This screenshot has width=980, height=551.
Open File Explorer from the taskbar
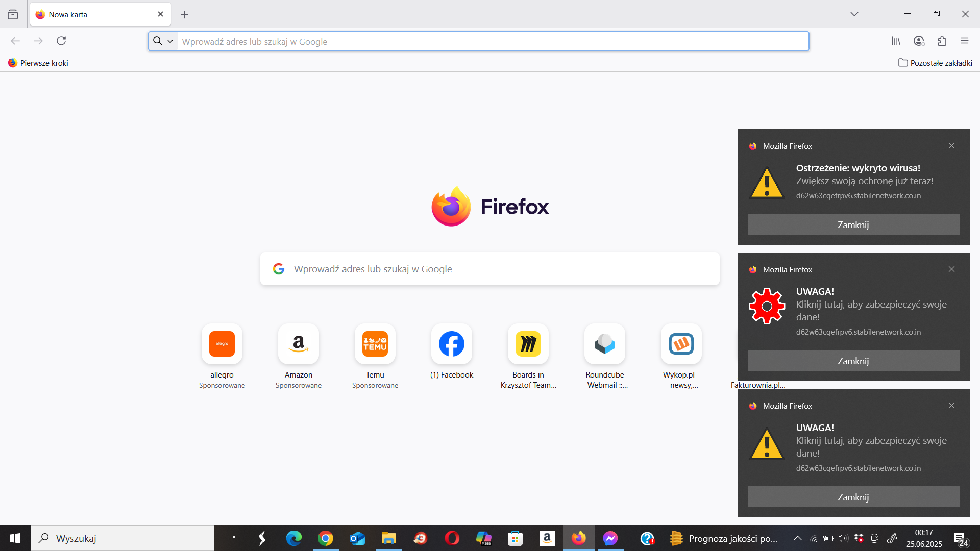389,538
